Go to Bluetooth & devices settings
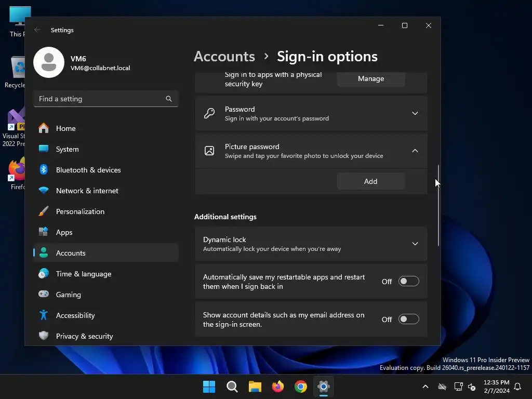 tap(106, 170)
